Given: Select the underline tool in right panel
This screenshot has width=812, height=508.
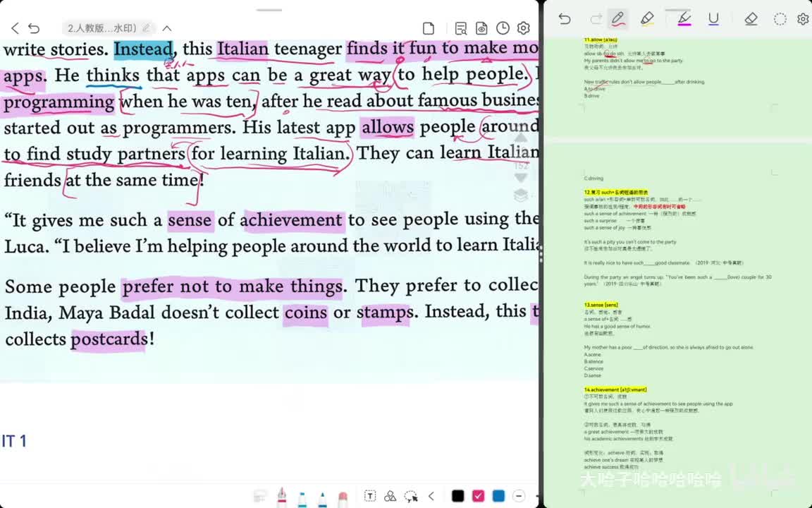Looking at the screenshot, I should click(x=713, y=19).
